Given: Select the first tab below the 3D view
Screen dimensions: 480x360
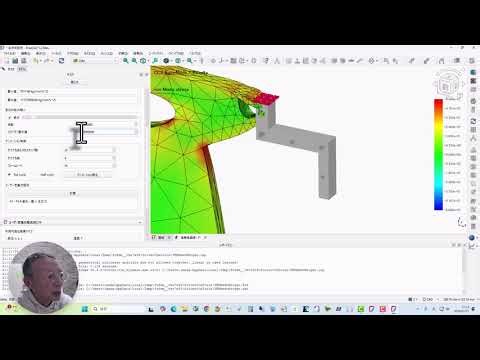Looking at the screenshot, I should coord(161,238).
